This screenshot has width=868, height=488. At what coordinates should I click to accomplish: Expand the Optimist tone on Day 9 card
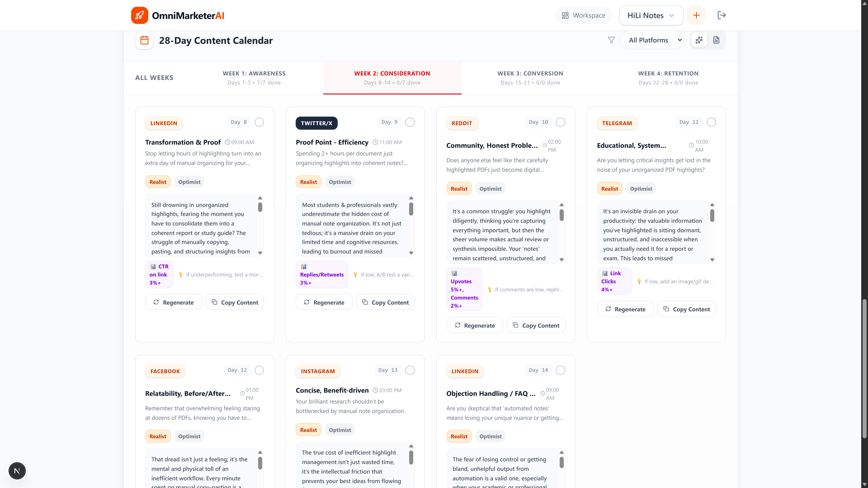340,182
